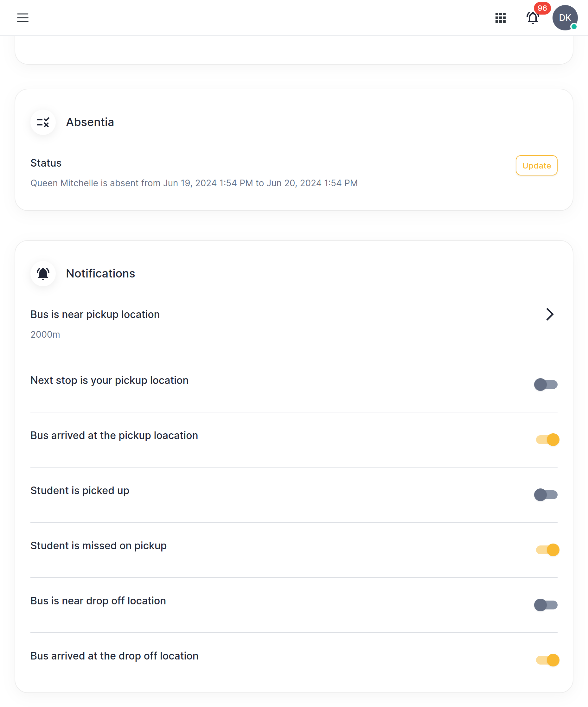Enable Bus is near drop off location
This screenshot has height=707, width=588.
pyautogui.click(x=546, y=605)
